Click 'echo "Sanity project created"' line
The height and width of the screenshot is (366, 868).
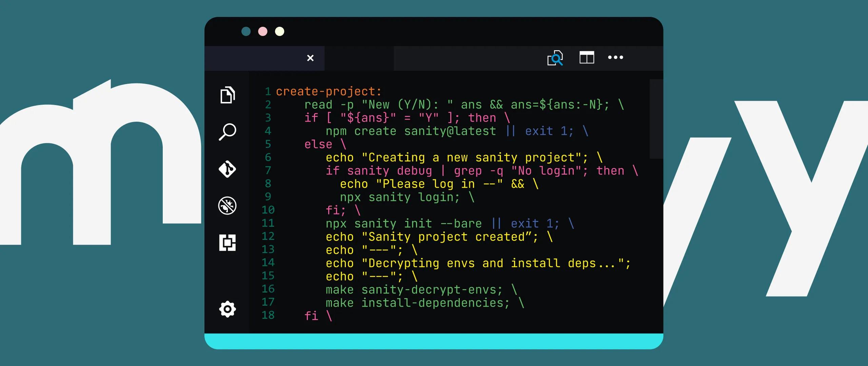[439, 237]
